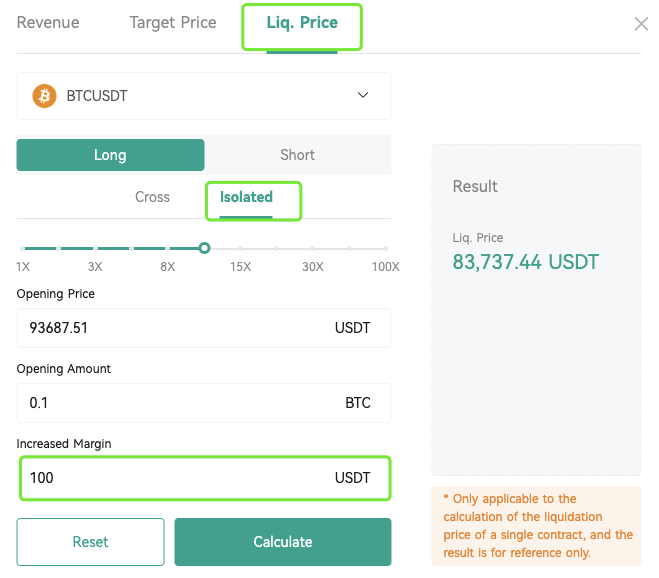Choose Cross margin mode
659x578 pixels.
click(153, 197)
